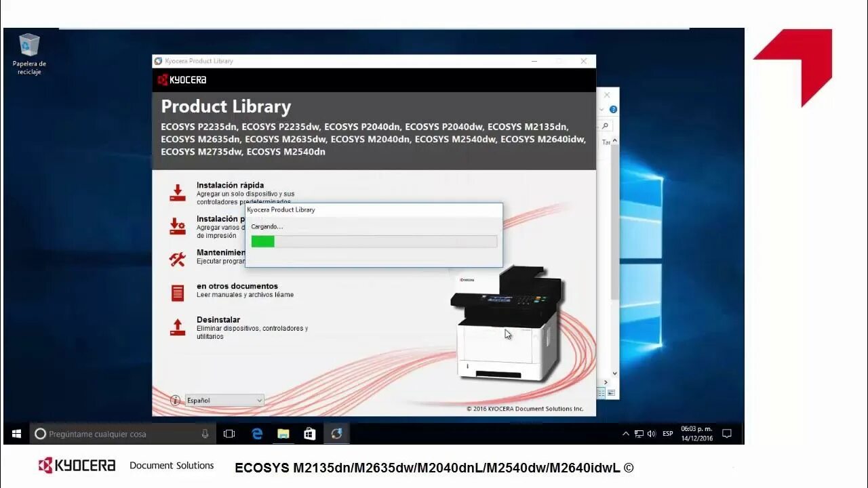Select the Desinstalar option
The height and width of the screenshot is (488, 868).
point(218,320)
